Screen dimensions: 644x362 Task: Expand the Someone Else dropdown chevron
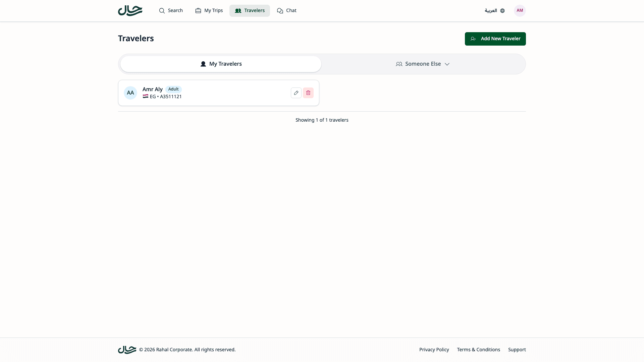[447, 64]
